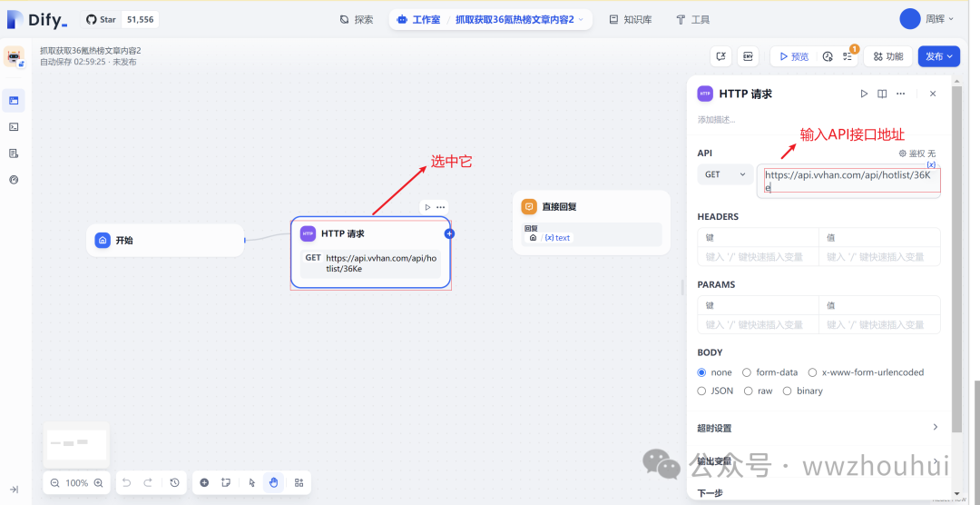Click the panel's vertical scrollbar
This screenshot has height=505, width=980.
956,260
